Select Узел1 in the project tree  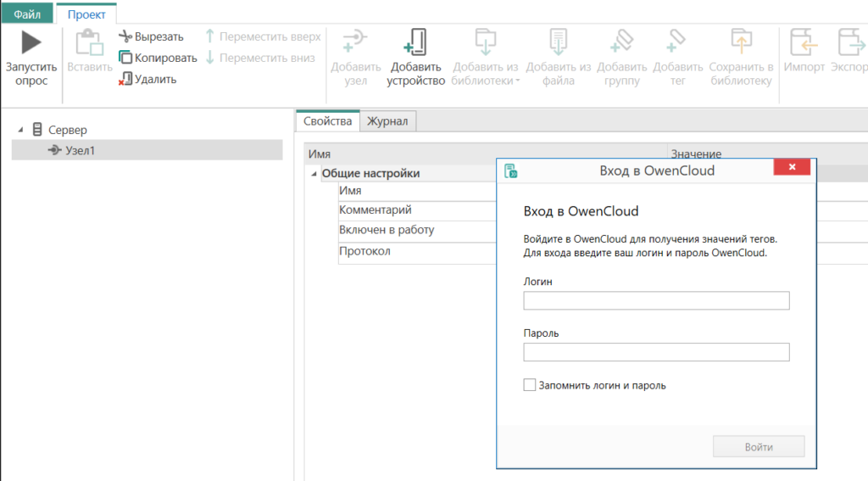pos(147,150)
